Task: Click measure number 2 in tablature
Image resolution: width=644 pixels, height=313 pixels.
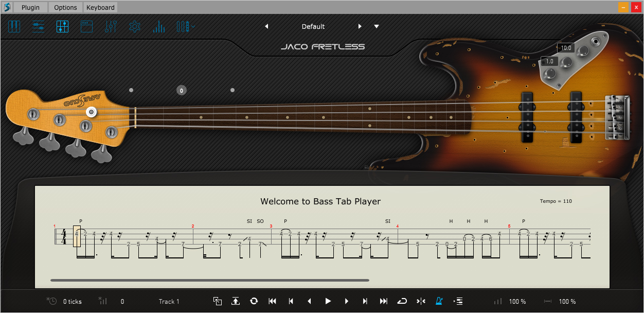Action: 193,226
